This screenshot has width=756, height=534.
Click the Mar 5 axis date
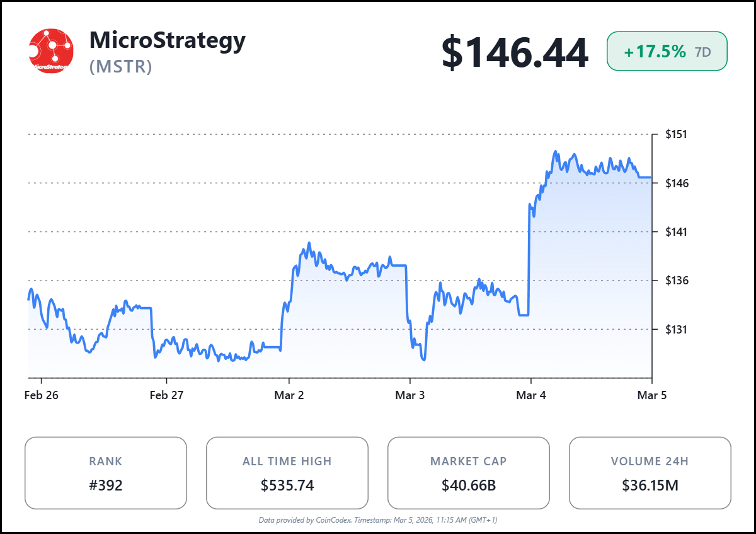click(x=651, y=395)
